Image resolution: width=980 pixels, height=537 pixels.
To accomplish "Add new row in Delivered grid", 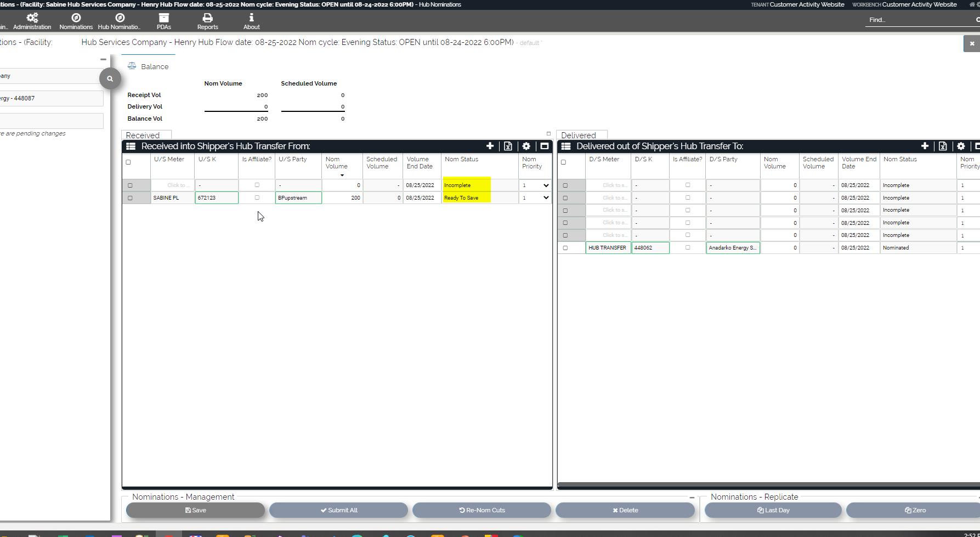I will coord(925,146).
